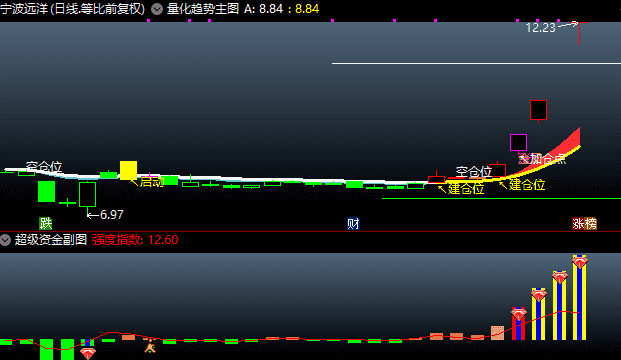Click the diamond icon atop tallest yellow bar
The image size is (621, 360).
coord(579,262)
